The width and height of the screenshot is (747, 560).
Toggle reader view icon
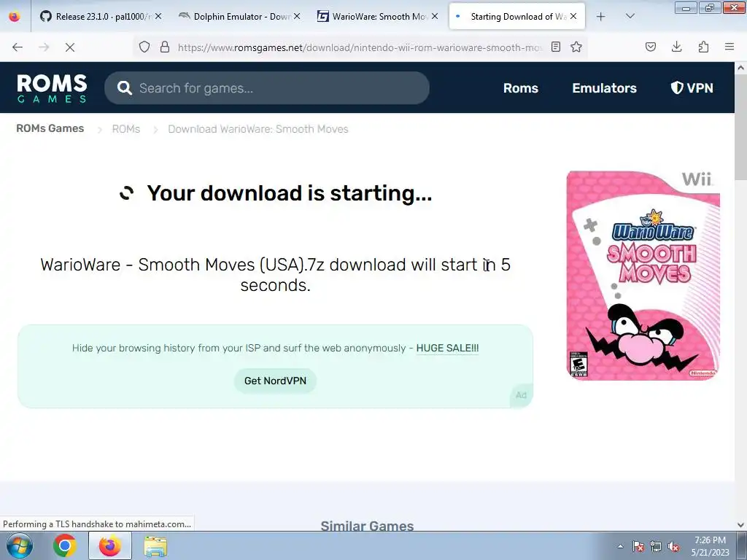[555, 47]
